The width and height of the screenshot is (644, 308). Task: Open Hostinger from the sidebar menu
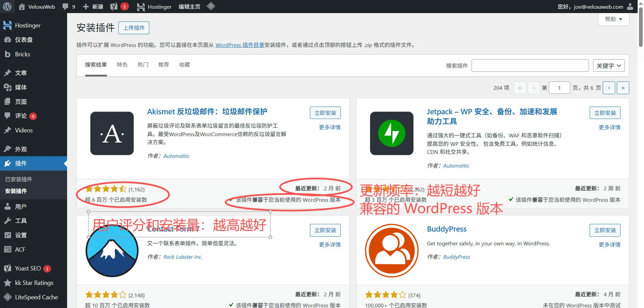[x=28, y=25]
